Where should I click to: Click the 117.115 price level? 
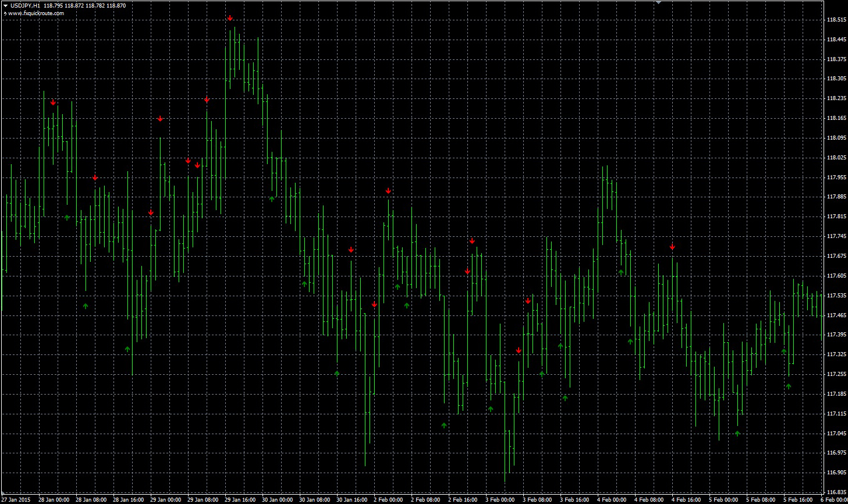pyautogui.click(x=836, y=414)
